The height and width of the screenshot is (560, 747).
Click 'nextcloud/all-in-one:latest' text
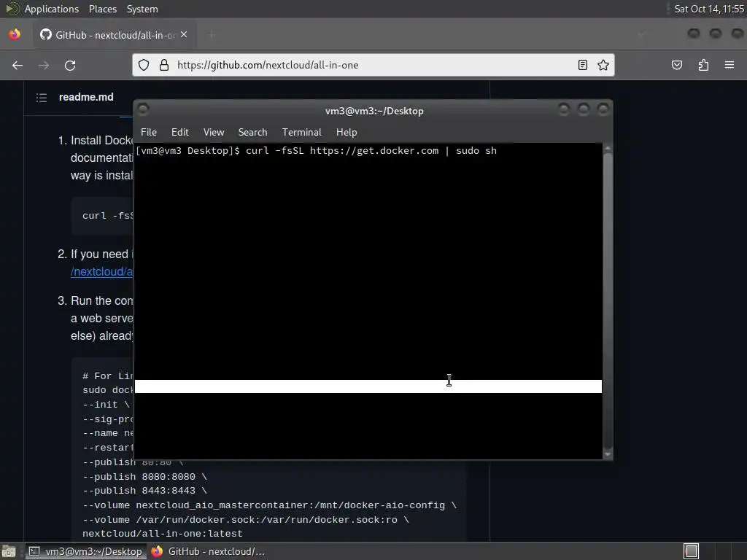[x=163, y=534]
